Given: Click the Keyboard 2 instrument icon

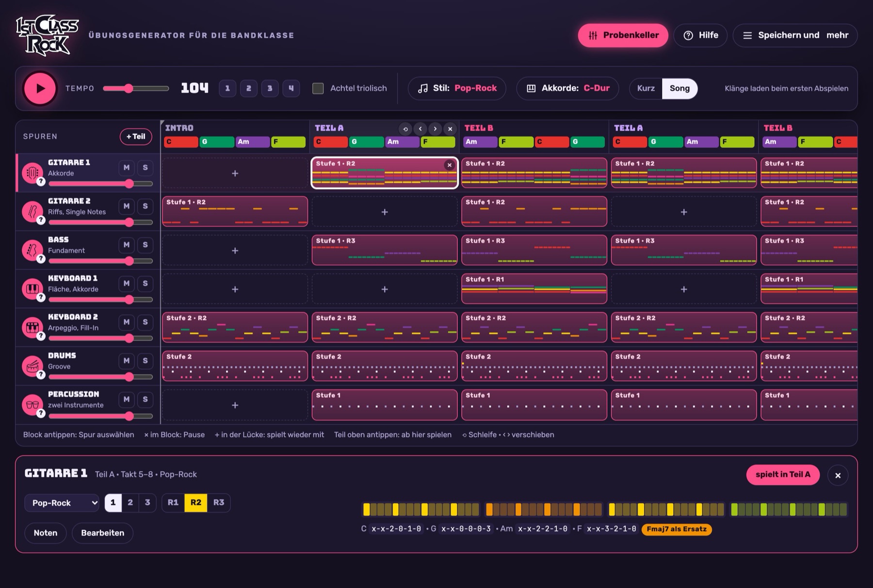Looking at the screenshot, I should [x=32, y=327].
